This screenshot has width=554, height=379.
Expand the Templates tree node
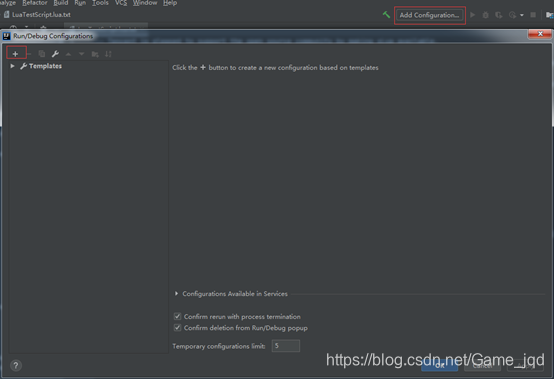12,66
